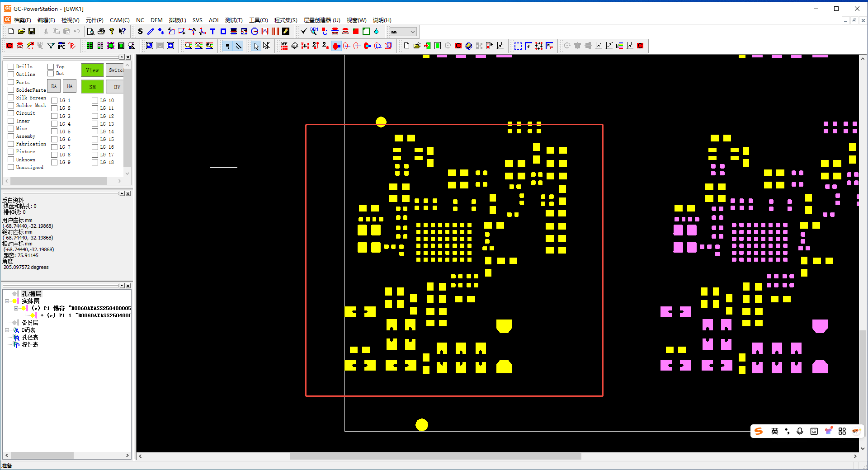The width and height of the screenshot is (868, 470).
Task: Click the filter funnel icon
Action: [51, 46]
